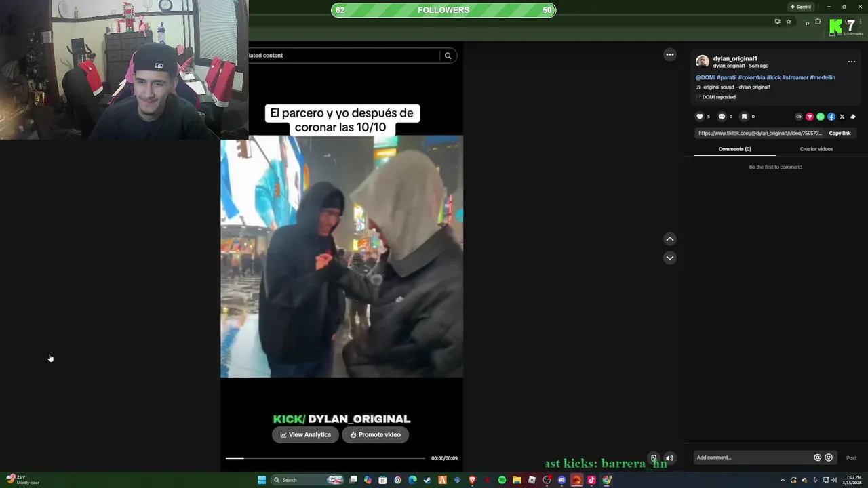Open the weather widget in the taskbar
The width and height of the screenshot is (868, 488).
pyautogui.click(x=23, y=480)
